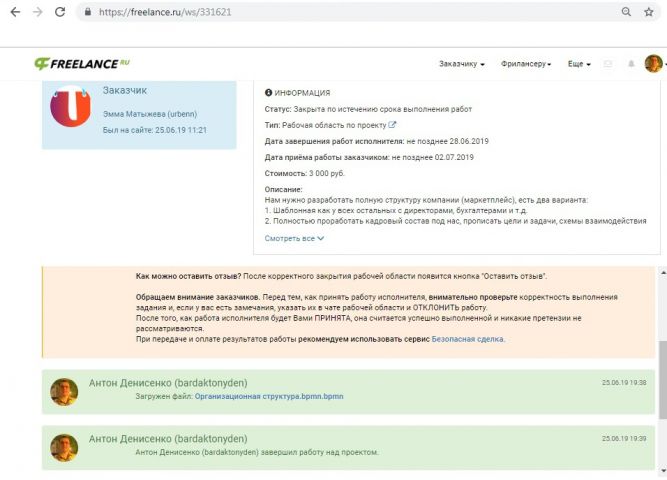Viewport: 667px width, 480px height.
Task: Click the zoom magnifier icon in address bar
Action: [626, 12]
